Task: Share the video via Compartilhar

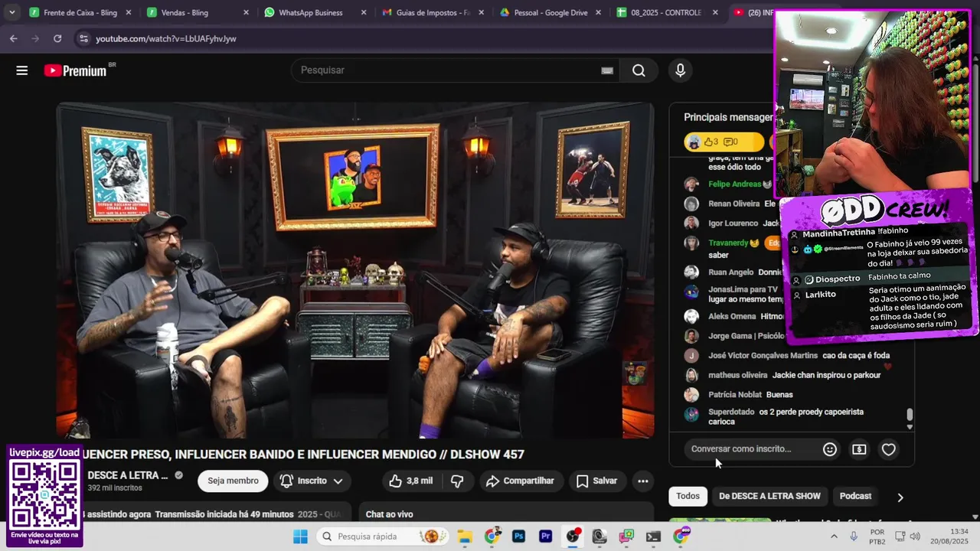Action: point(520,481)
